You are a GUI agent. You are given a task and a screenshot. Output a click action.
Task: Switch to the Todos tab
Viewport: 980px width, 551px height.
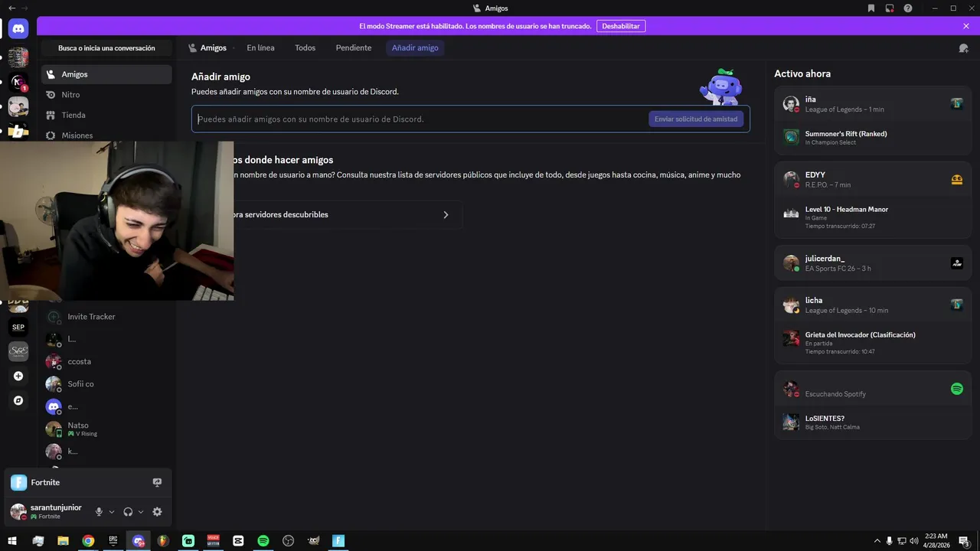tap(305, 47)
